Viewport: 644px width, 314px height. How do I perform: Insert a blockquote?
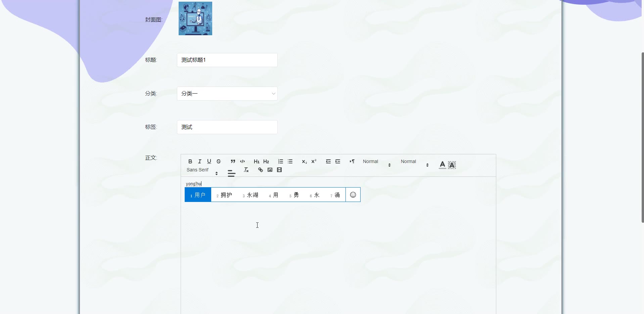[x=233, y=161]
